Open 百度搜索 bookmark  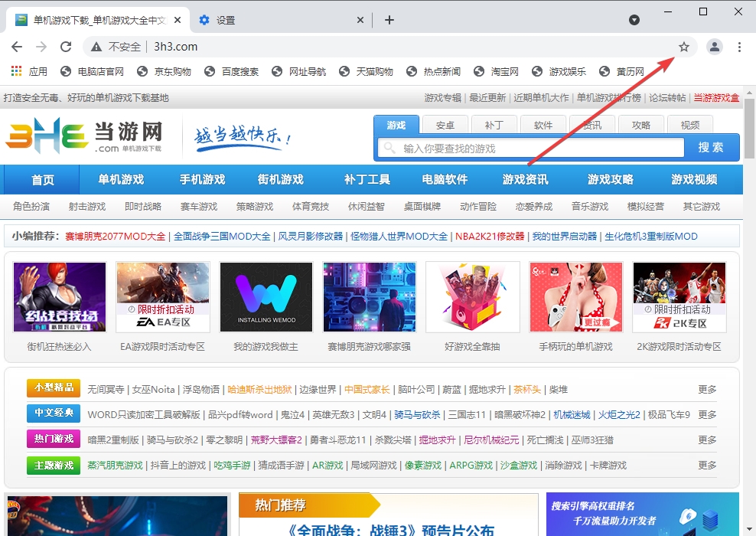pos(231,71)
